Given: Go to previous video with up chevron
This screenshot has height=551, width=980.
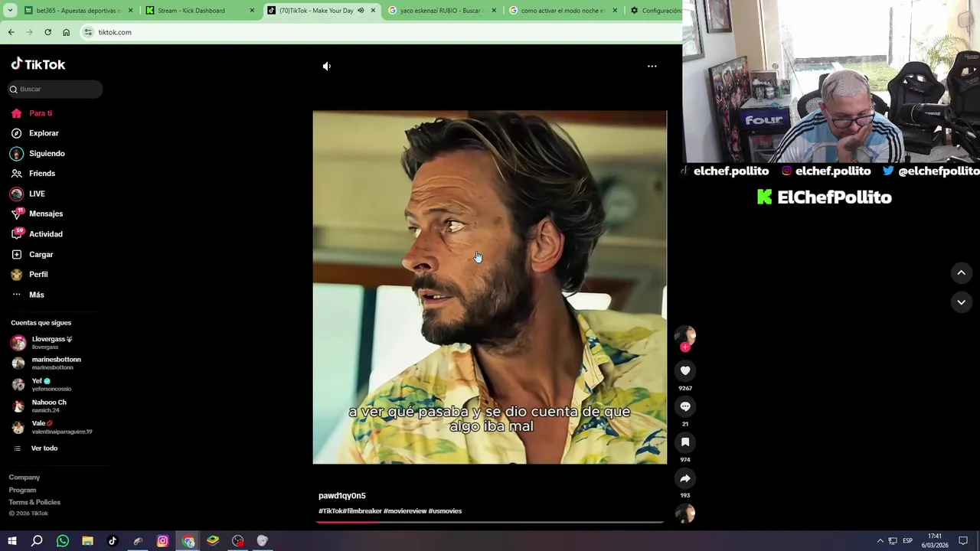Looking at the screenshot, I should (x=962, y=272).
